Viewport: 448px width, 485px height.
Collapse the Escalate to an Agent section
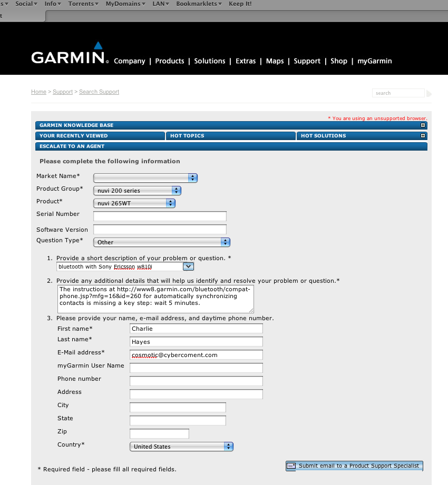(231, 146)
